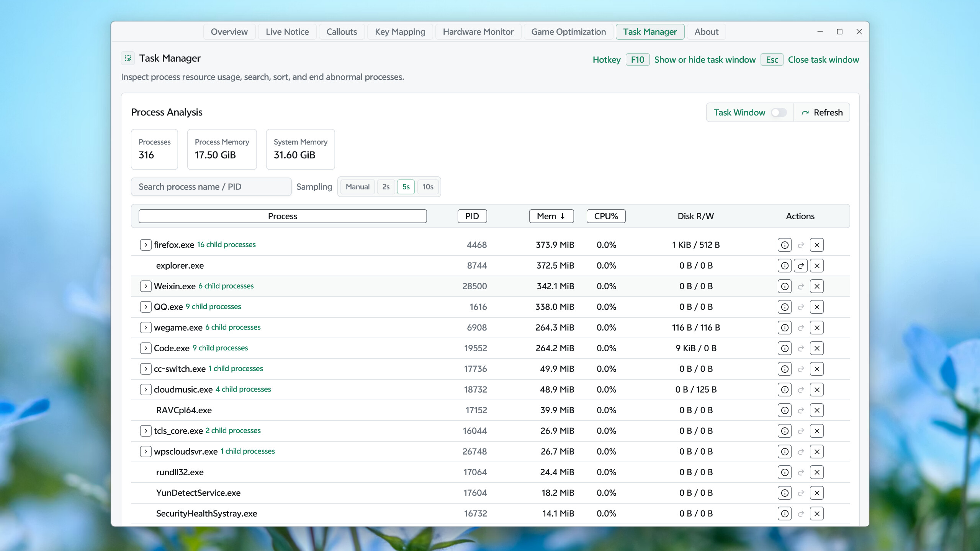
Task: Select the 5s sampling interval
Action: coord(406,187)
